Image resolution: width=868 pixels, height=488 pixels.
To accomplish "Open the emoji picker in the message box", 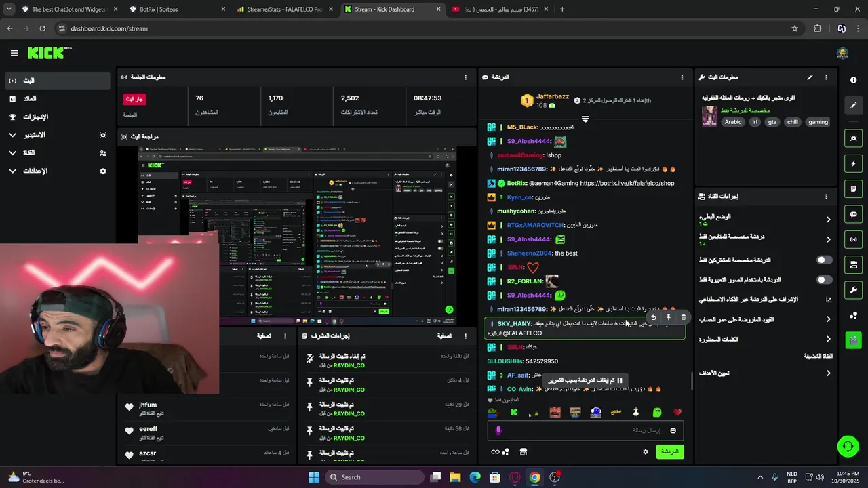I will point(673,430).
